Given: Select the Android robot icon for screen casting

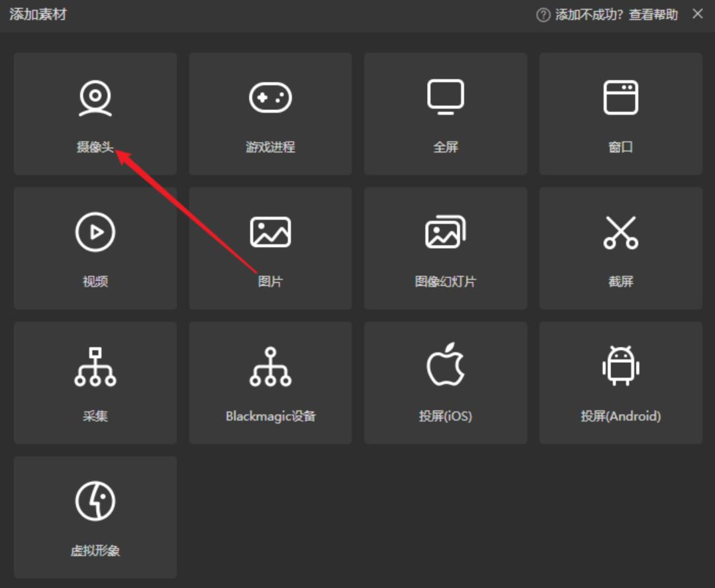Looking at the screenshot, I should pos(620,366).
